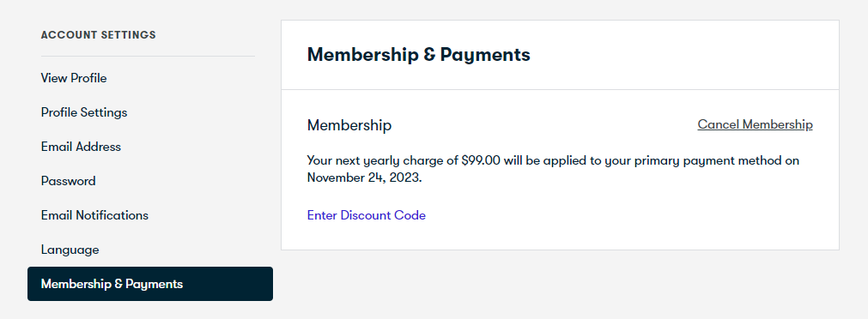Select Email Address in the settings menu
The image size is (868, 319).
81,147
